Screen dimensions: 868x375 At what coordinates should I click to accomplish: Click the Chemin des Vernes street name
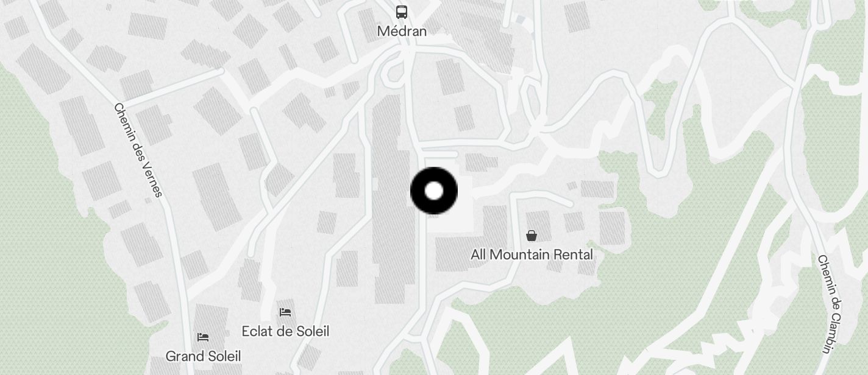pyautogui.click(x=138, y=150)
